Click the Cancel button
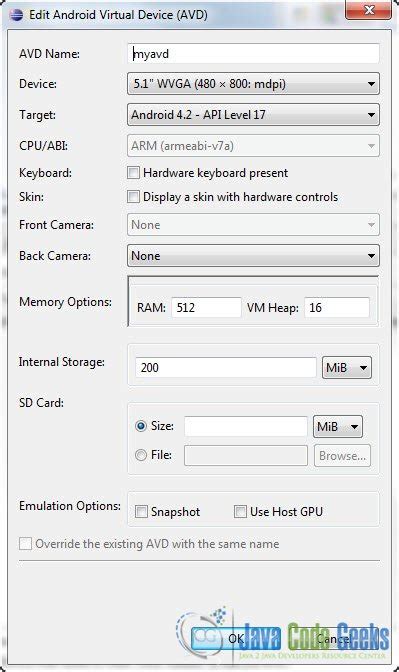This screenshot has width=399, height=672. point(333,639)
